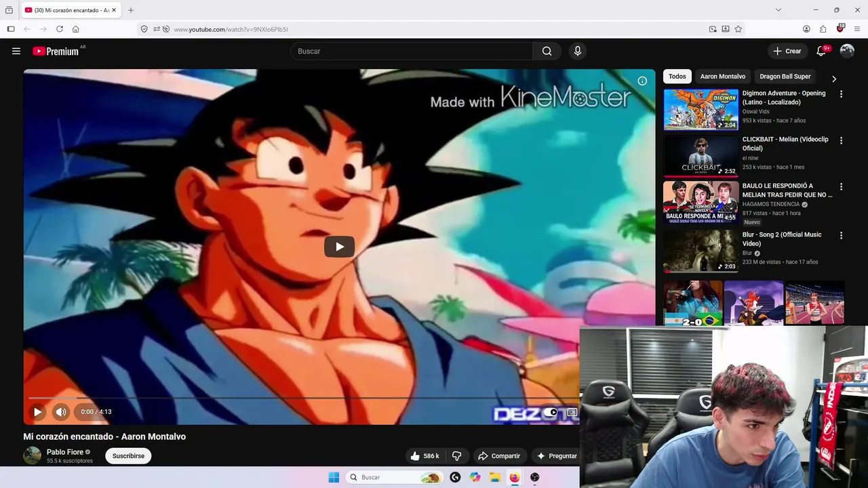Toggle subtitles button in the player
The width and height of the screenshot is (868, 488).
coord(572,412)
